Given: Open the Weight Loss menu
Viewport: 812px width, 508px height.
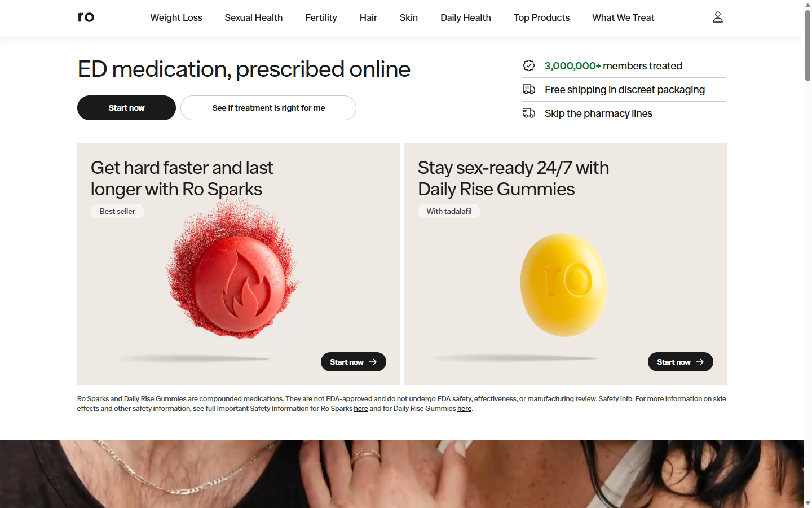Looking at the screenshot, I should click(x=176, y=17).
